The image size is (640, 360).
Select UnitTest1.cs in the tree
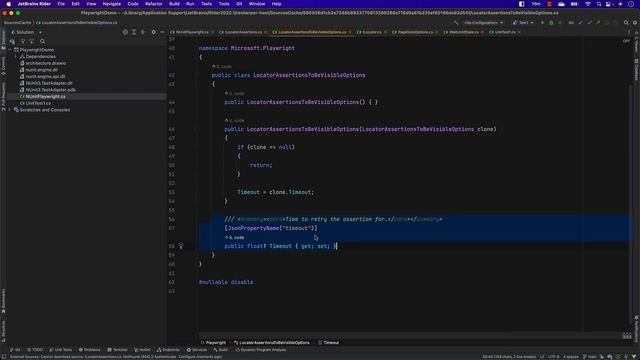pos(38,103)
